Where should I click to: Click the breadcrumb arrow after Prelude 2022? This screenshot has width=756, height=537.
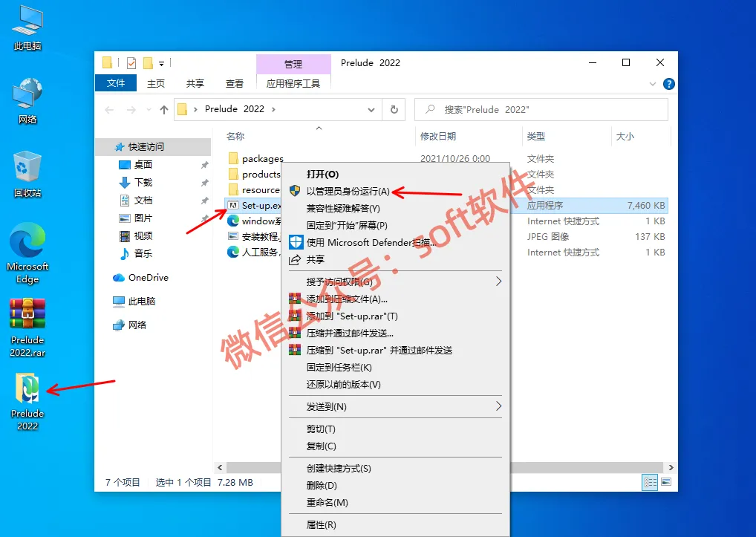(x=273, y=109)
